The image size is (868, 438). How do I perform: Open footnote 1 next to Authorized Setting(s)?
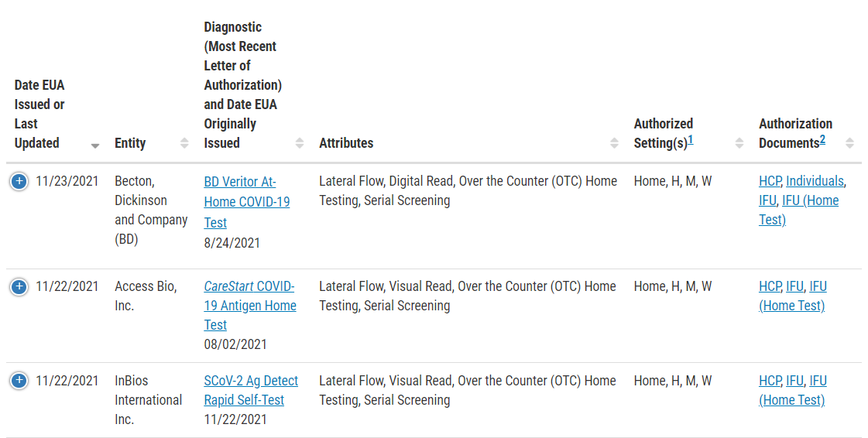click(691, 140)
